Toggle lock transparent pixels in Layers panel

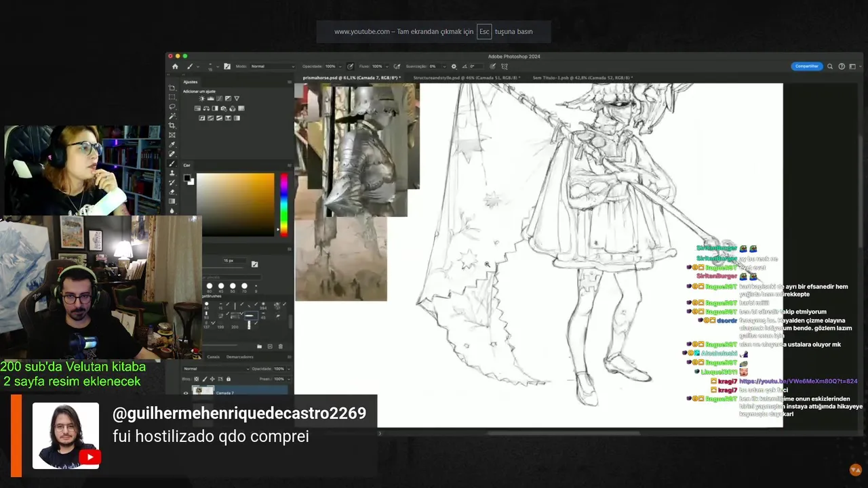[196, 379]
